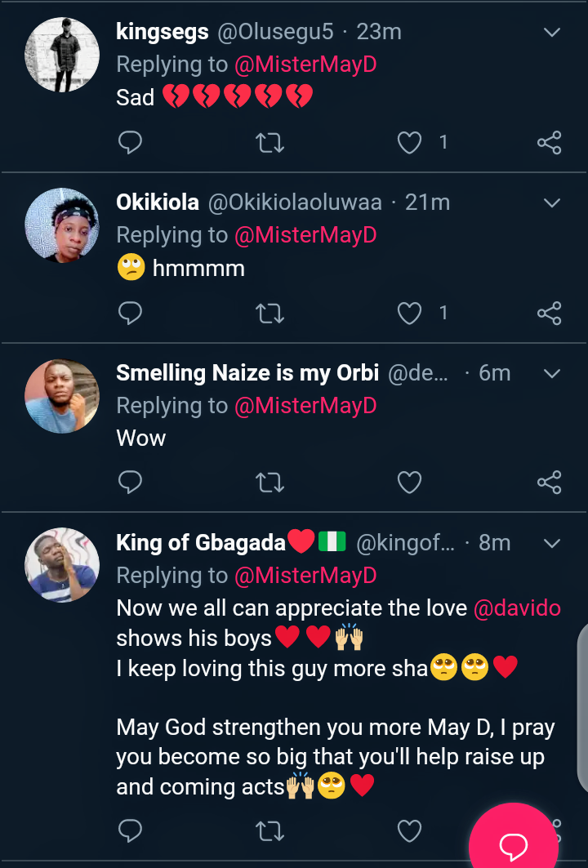588x868 pixels.
Task: Like Okikiola's hmmmm tweet
Action: 409,313
